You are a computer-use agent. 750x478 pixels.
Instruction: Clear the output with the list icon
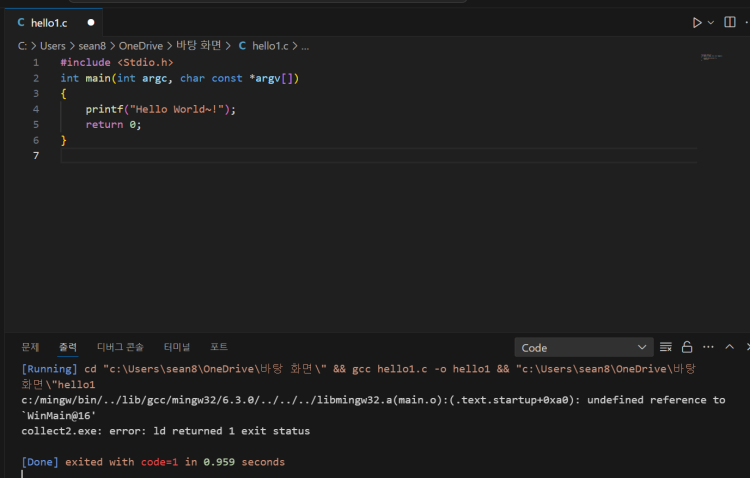(x=666, y=347)
